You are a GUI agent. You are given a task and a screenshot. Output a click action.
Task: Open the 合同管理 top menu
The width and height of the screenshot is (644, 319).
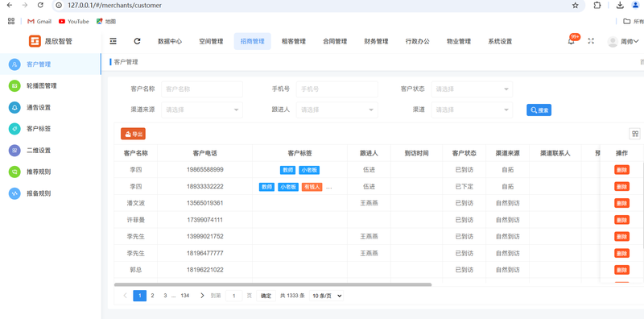point(335,41)
